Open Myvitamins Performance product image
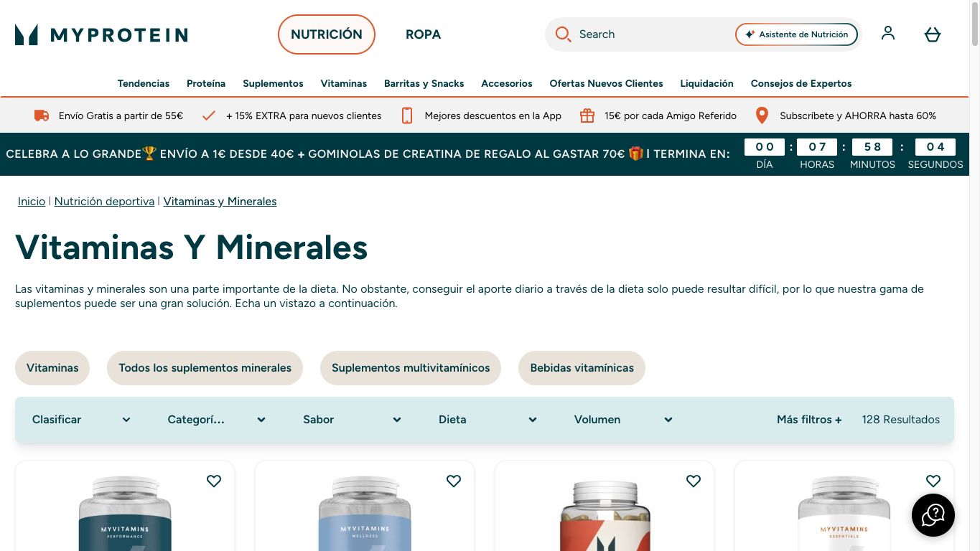This screenshot has width=980, height=551. point(125,513)
